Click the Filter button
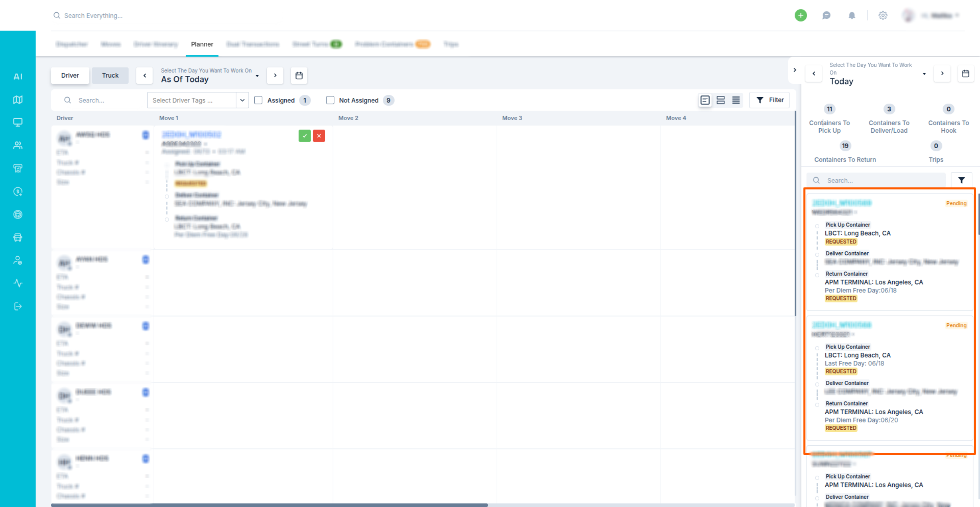980x507 pixels. 769,100
